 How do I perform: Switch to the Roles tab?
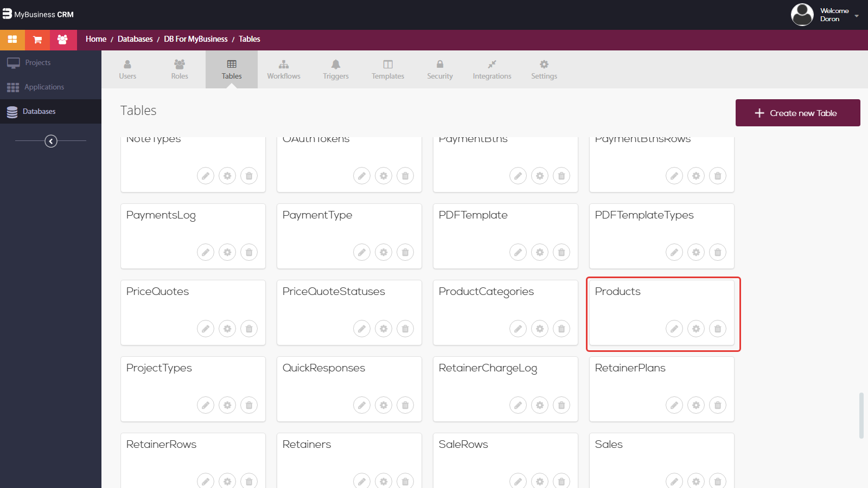(x=180, y=69)
